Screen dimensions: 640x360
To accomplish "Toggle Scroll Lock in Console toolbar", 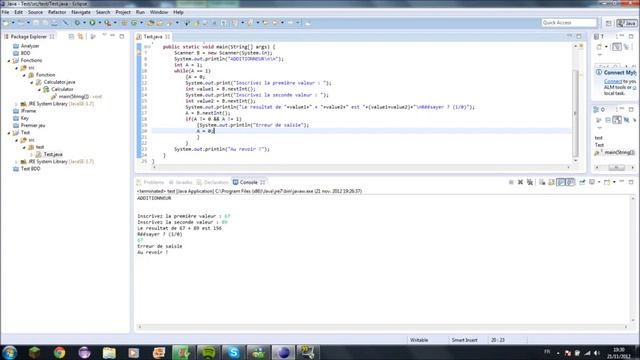I will [x=551, y=182].
